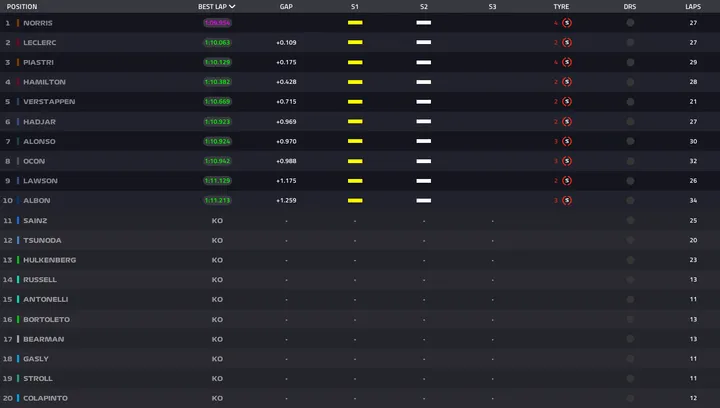Click the white S2 sector bar for Lawson
Screen dimensions: 720x408
pos(424,181)
